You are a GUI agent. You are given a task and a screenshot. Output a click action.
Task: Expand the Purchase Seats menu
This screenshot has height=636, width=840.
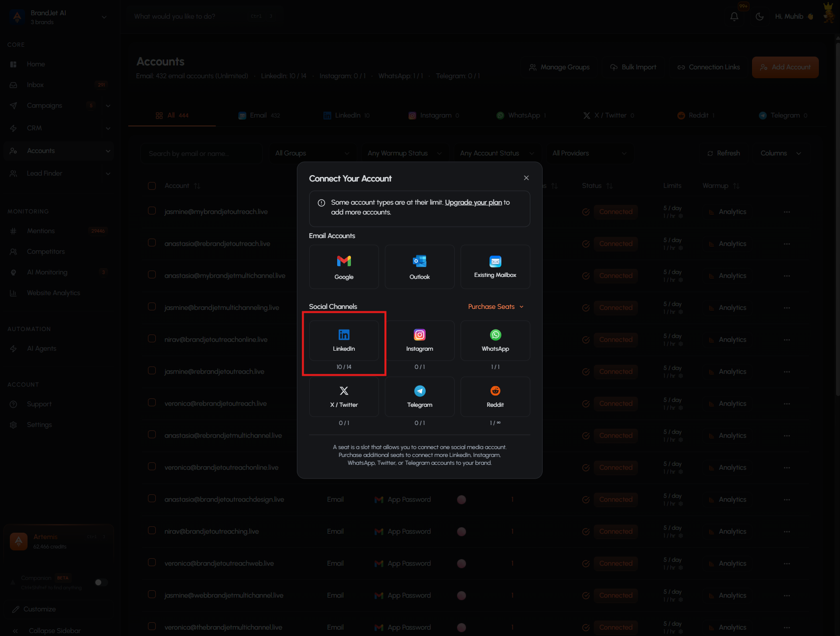coord(495,306)
